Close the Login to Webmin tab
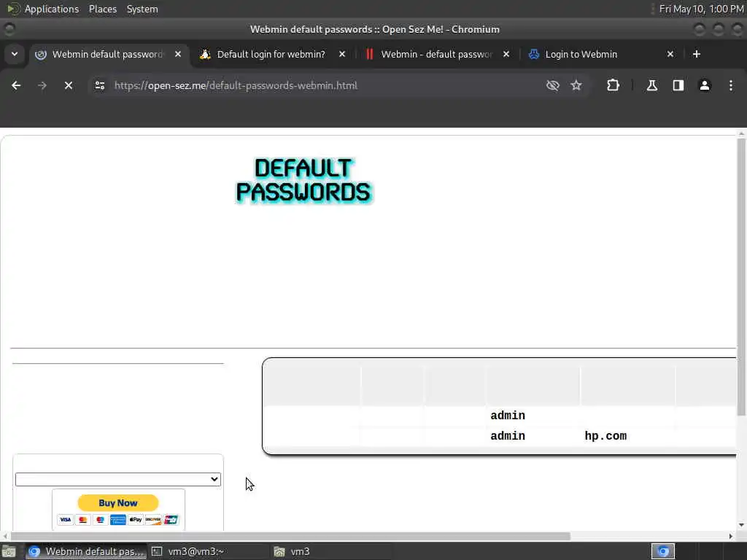The image size is (747, 560). (x=670, y=54)
